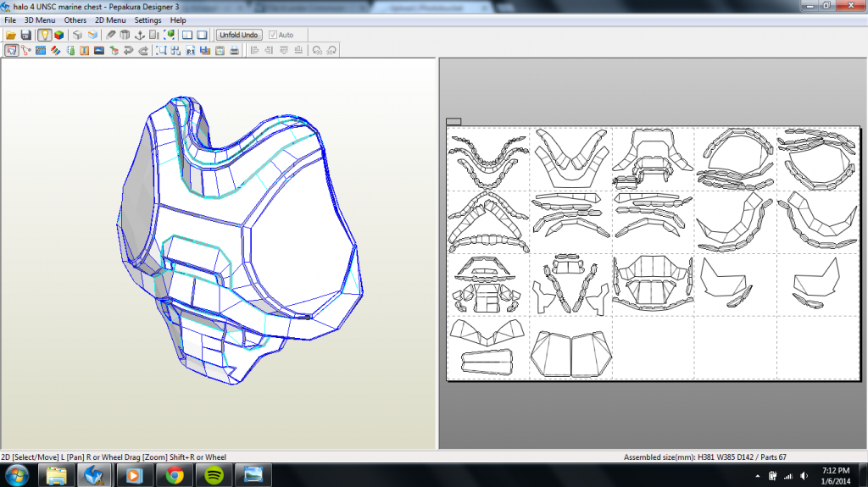Click the green notebook tool icon
The height and width of the screenshot is (487, 868).
(x=70, y=50)
